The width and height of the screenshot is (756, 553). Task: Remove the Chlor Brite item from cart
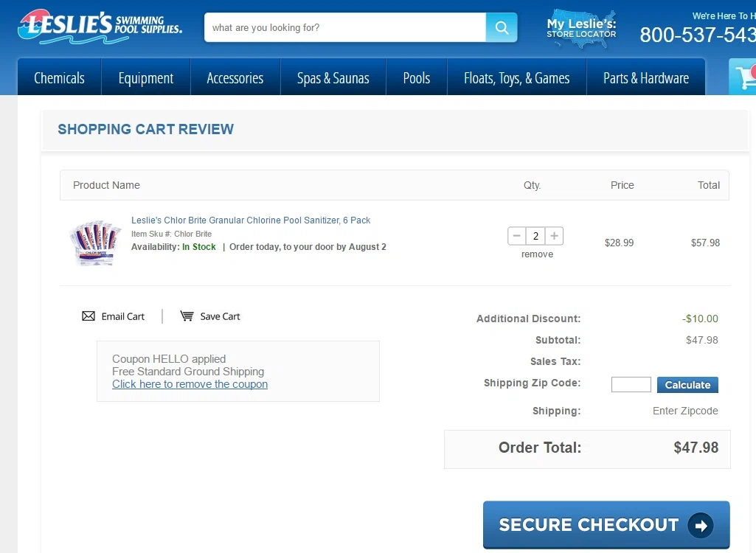point(537,254)
